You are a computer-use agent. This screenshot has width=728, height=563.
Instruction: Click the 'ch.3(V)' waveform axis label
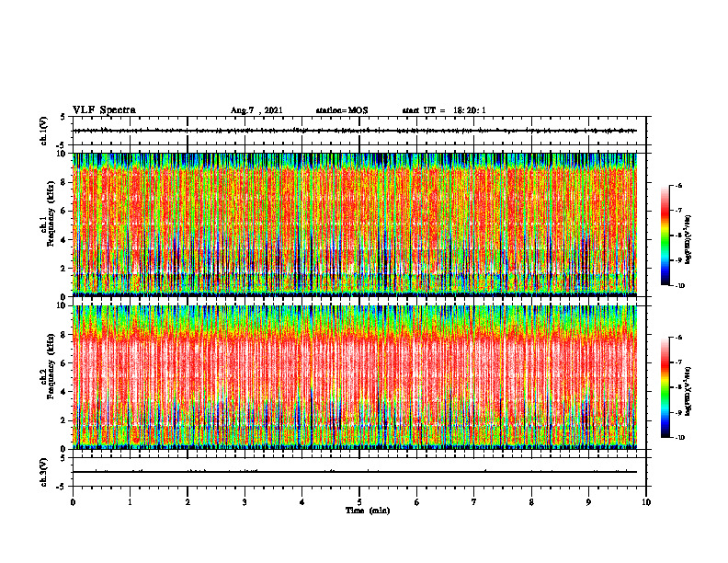pos(44,472)
